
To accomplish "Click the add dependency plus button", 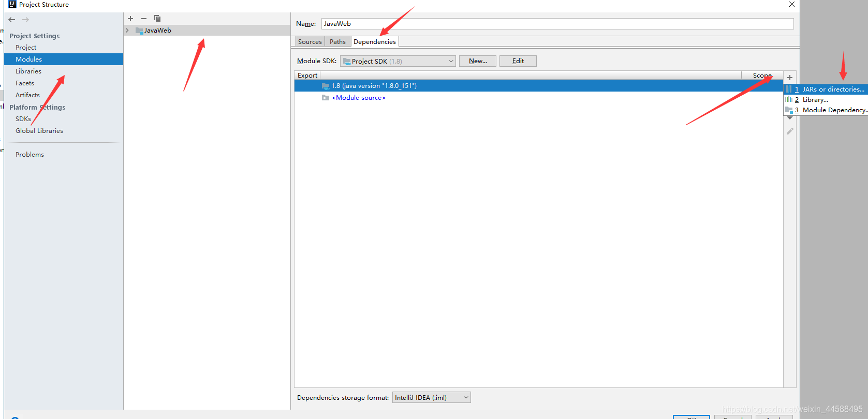I will click(790, 78).
